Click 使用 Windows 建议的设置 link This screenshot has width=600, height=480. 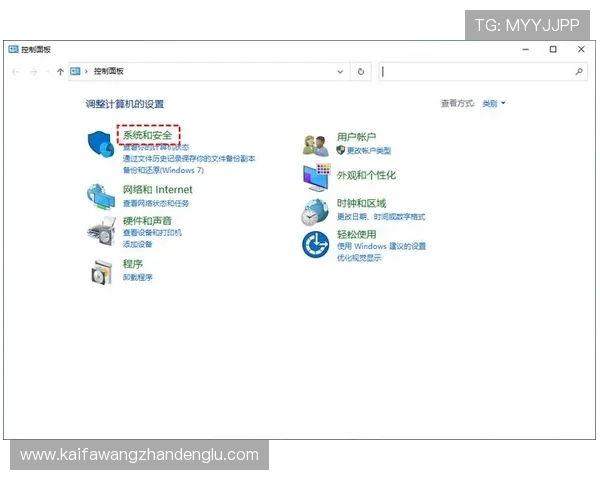382,246
